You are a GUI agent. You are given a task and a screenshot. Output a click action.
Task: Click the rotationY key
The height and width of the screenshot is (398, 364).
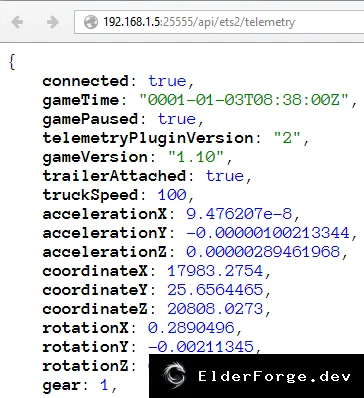click(x=85, y=347)
